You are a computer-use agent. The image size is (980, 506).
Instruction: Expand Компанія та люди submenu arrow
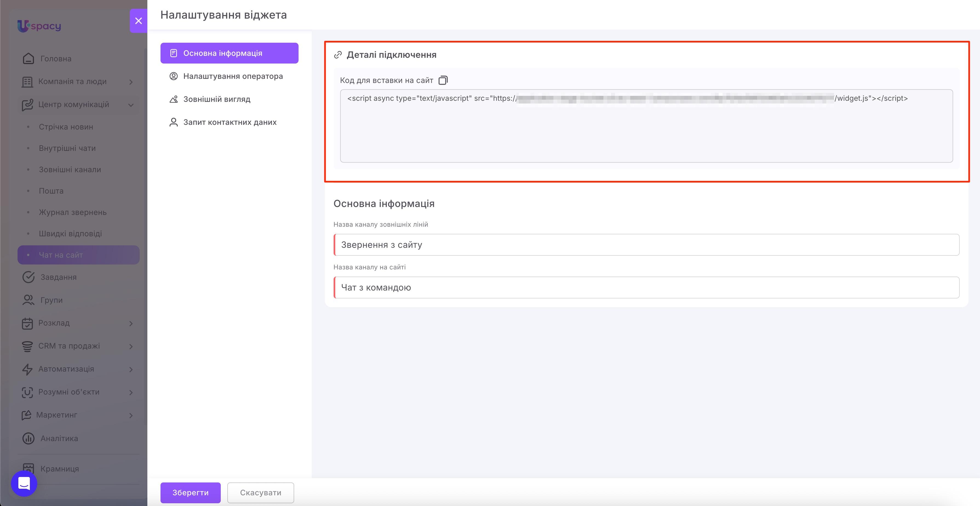pos(131,82)
